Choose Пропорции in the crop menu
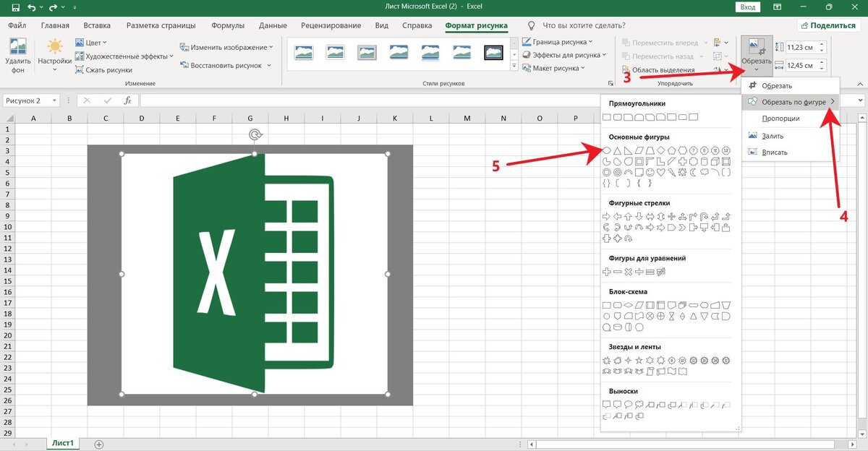This screenshot has height=451, width=868. pos(790,119)
